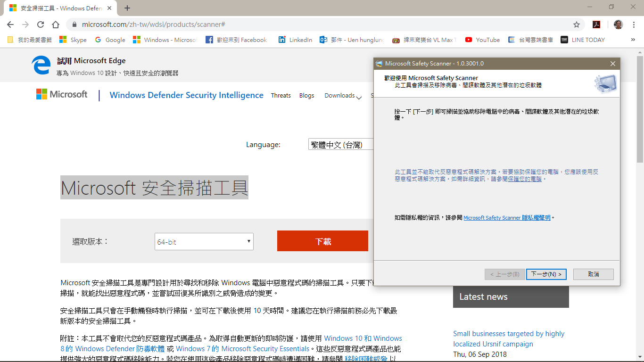644x362 pixels.
Task: Open the Adobe PDF extension icon
Action: 596,24
